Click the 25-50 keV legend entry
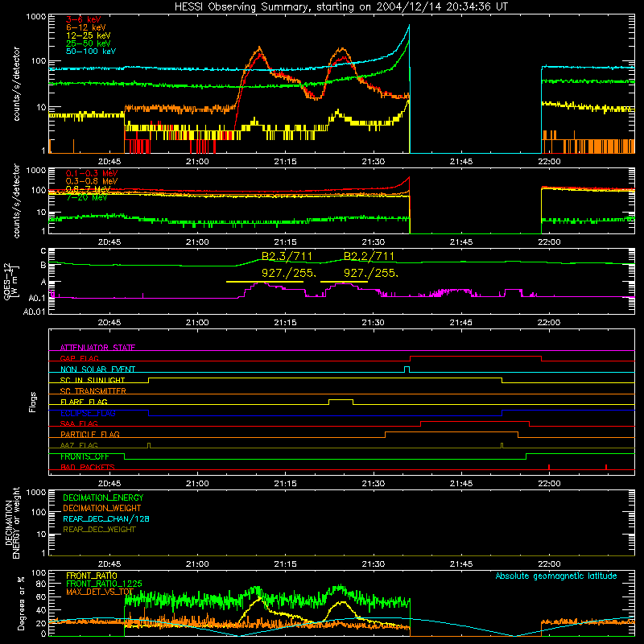Viewport: 644px width, 644px height. [x=89, y=43]
